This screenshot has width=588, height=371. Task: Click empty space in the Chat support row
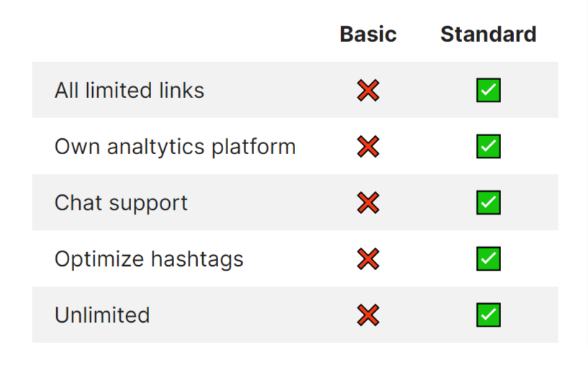pos(273,202)
